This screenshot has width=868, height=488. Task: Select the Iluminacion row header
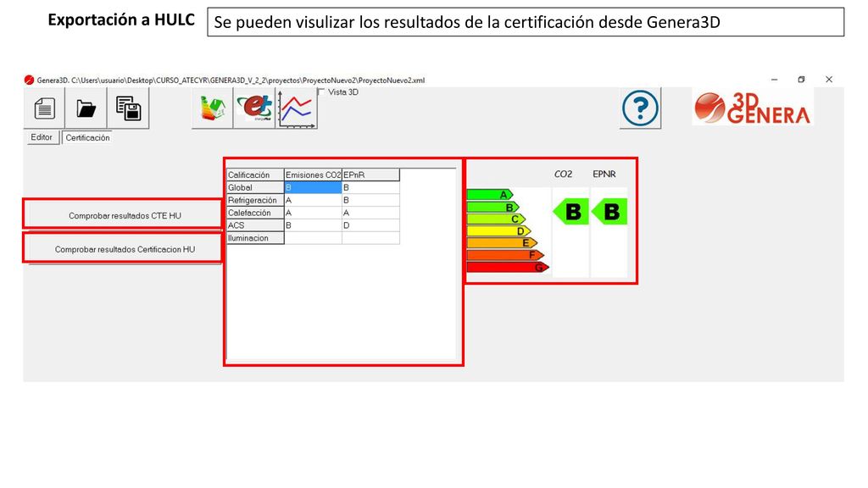[x=255, y=238]
